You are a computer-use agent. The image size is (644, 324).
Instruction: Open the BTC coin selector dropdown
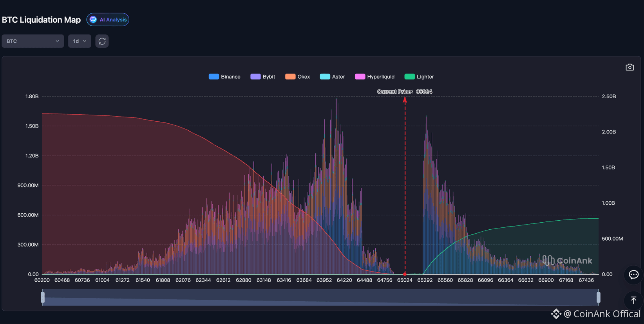(33, 41)
